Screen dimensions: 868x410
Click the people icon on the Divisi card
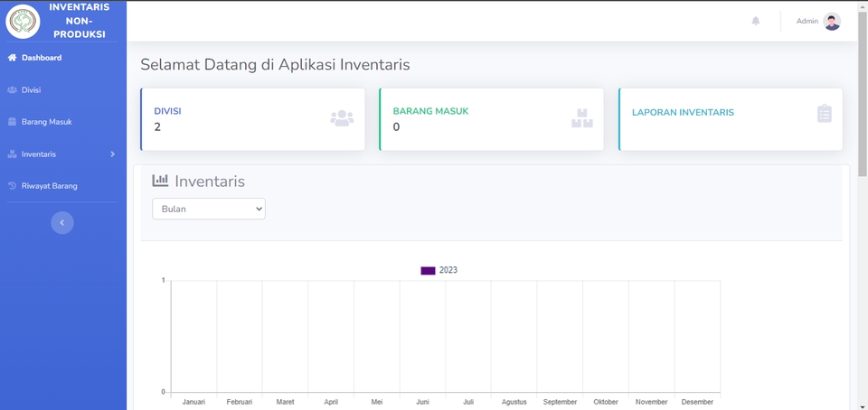[x=342, y=118]
